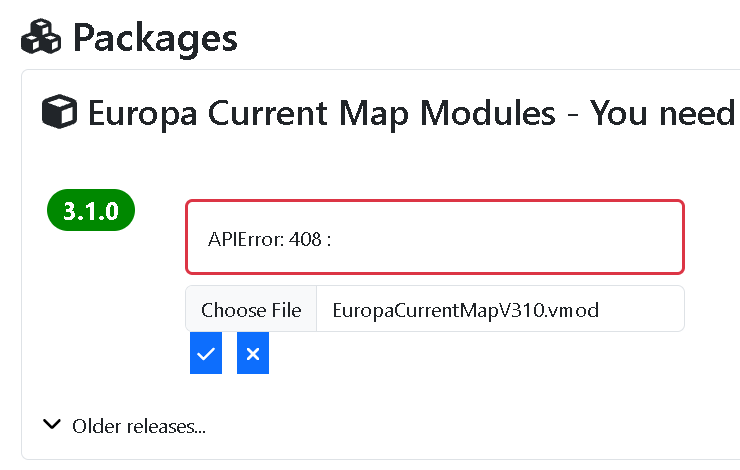
Task: Open the Europa Current Map Modules title
Action: 320,113
